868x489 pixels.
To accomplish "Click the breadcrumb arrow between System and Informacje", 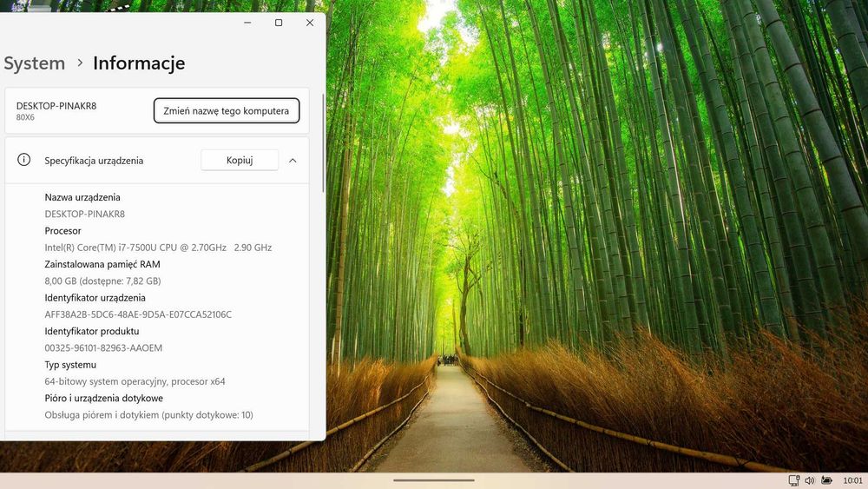I will click(x=80, y=63).
